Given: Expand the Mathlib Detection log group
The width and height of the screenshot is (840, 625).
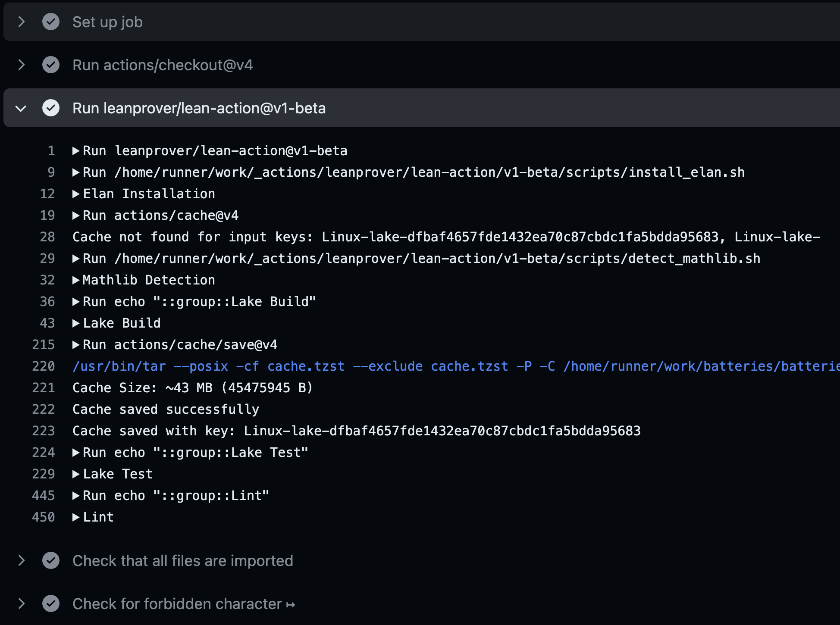Looking at the screenshot, I should pyautogui.click(x=76, y=280).
